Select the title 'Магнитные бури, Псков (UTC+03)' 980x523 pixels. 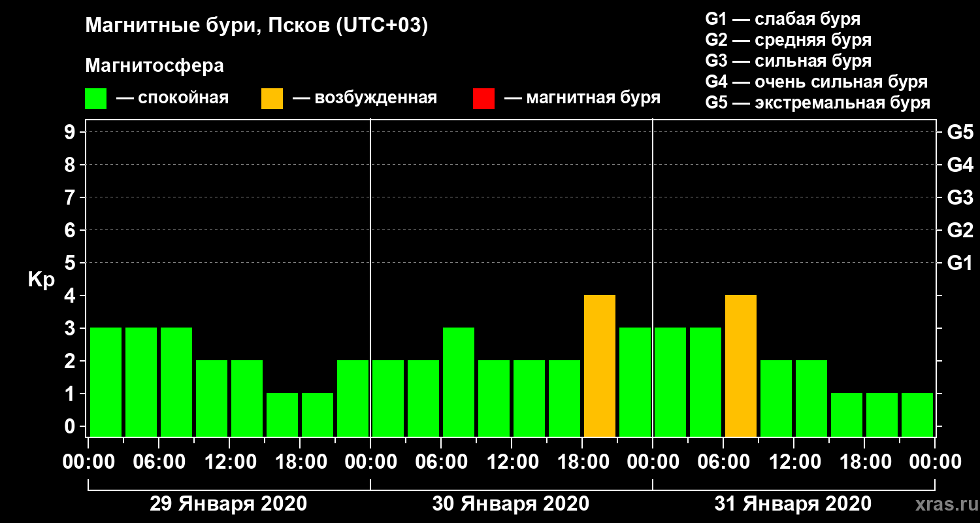[257, 27]
